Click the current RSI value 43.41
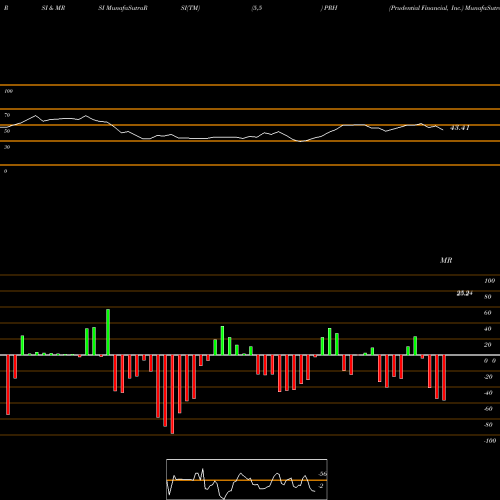This screenshot has height=500, width=500. click(460, 128)
